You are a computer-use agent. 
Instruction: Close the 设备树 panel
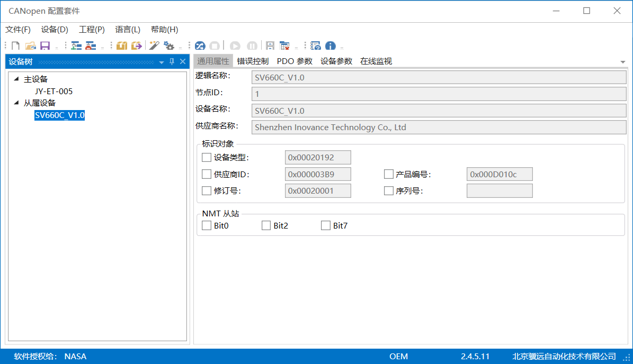tap(183, 62)
